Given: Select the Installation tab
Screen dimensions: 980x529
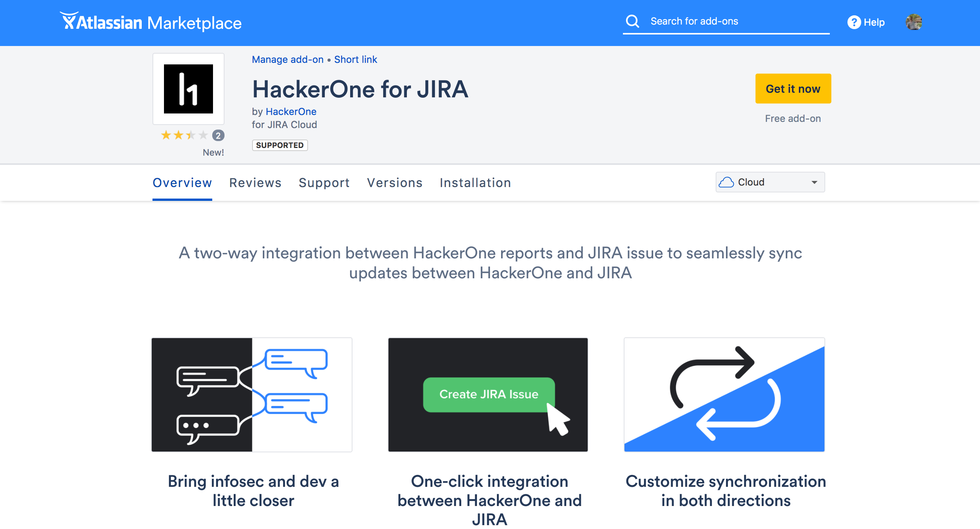Looking at the screenshot, I should pos(475,183).
